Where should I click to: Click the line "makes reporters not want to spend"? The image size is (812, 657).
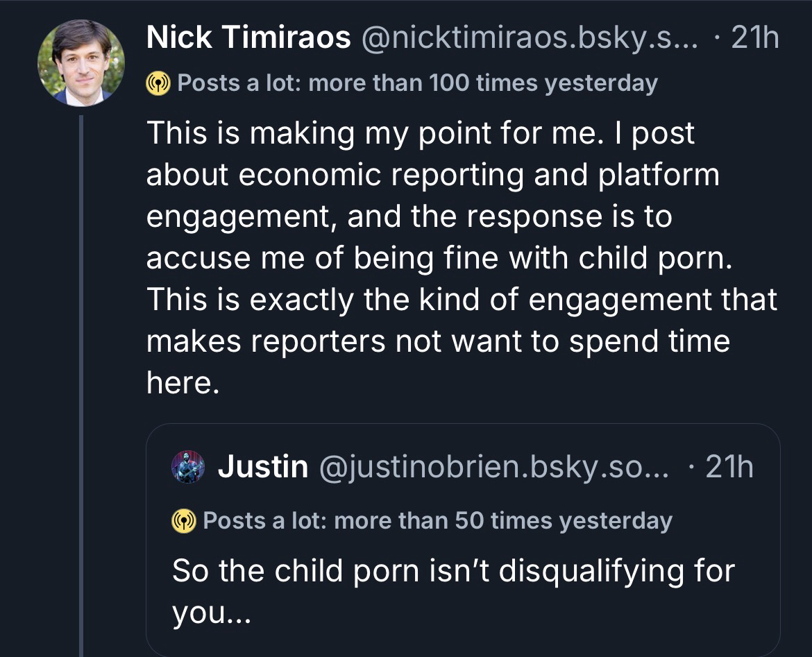point(437,341)
